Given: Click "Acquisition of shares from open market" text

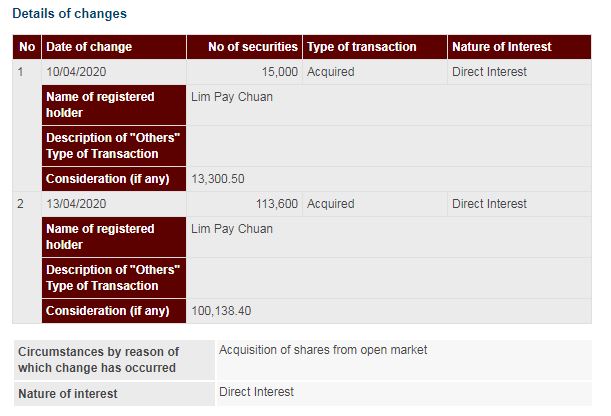Looking at the screenshot, I should [x=323, y=350].
